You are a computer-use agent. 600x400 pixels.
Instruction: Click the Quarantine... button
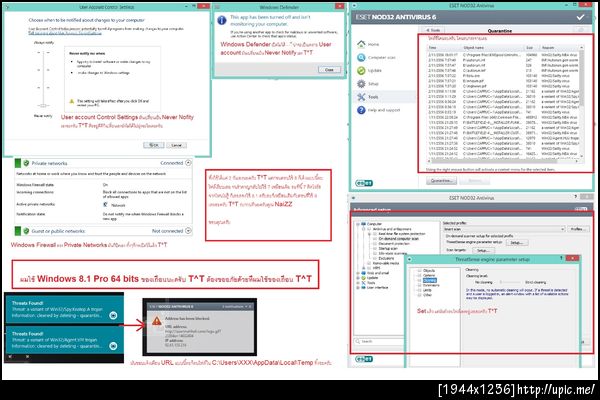pos(441,180)
